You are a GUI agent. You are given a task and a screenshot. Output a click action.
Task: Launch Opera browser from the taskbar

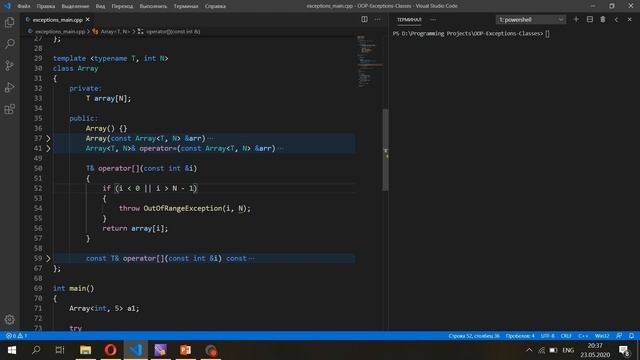(x=110, y=350)
